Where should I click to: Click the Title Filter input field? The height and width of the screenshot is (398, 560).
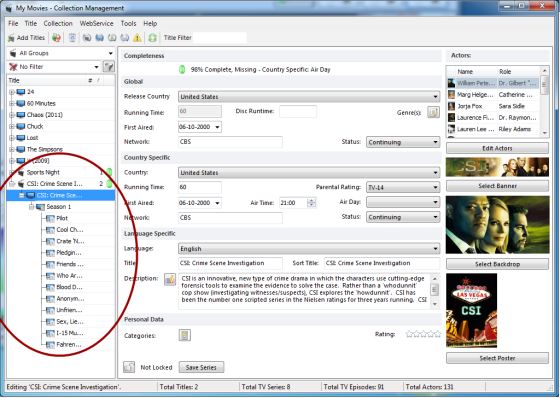click(x=220, y=38)
